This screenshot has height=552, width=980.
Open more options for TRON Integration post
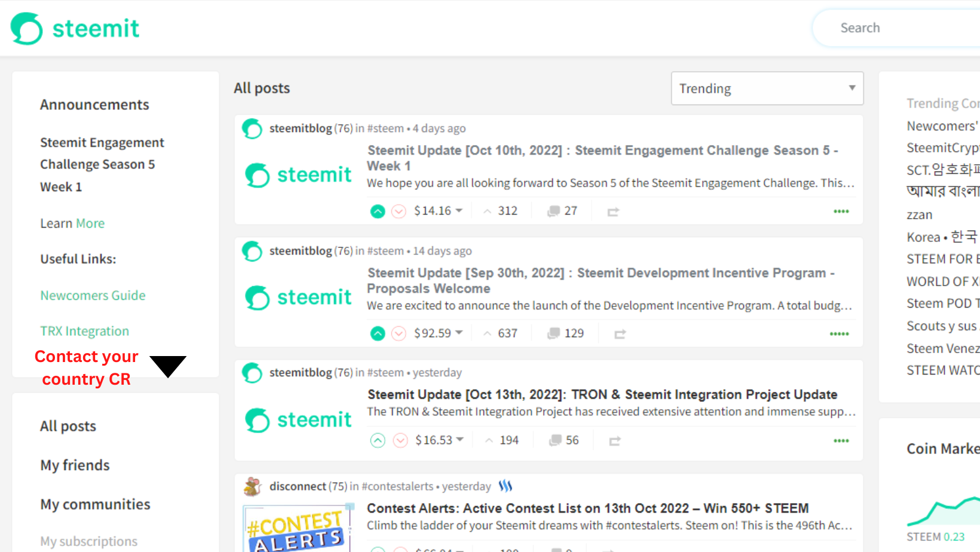(841, 441)
